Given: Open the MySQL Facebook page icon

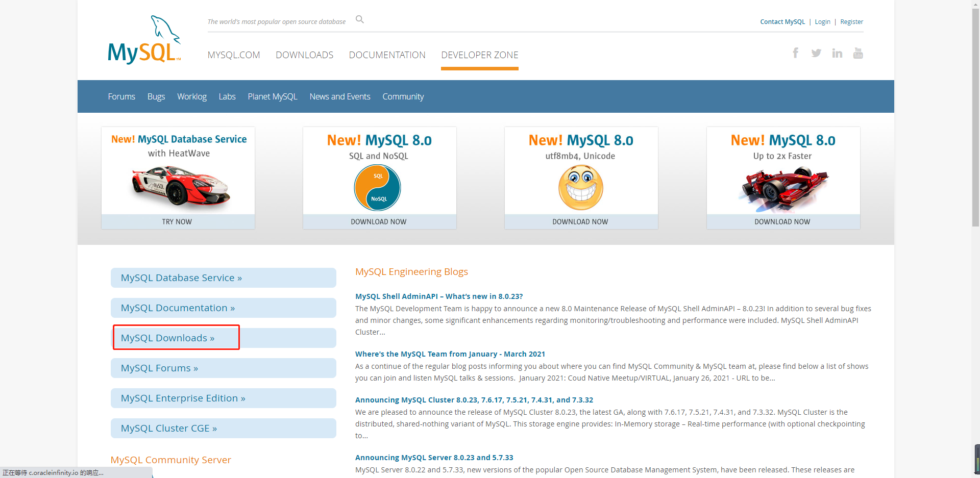Looking at the screenshot, I should pyautogui.click(x=795, y=53).
